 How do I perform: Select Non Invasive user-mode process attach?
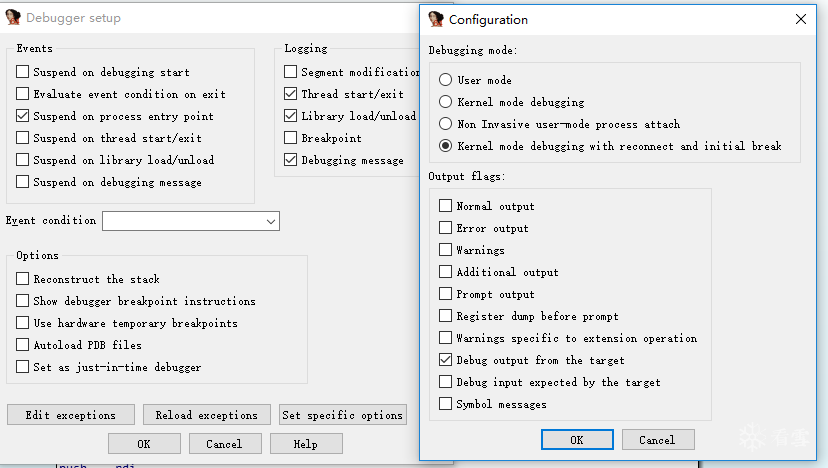point(446,124)
